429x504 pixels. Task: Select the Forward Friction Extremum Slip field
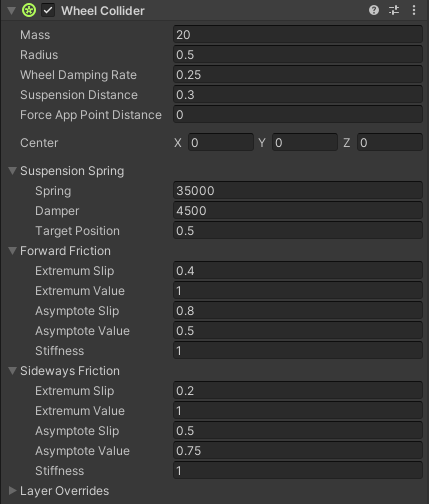(298, 271)
